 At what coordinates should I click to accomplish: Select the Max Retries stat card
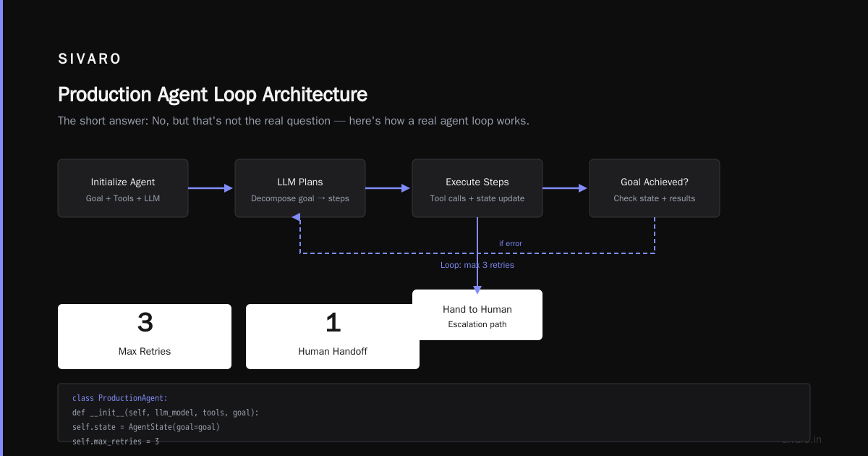tap(145, 337)
